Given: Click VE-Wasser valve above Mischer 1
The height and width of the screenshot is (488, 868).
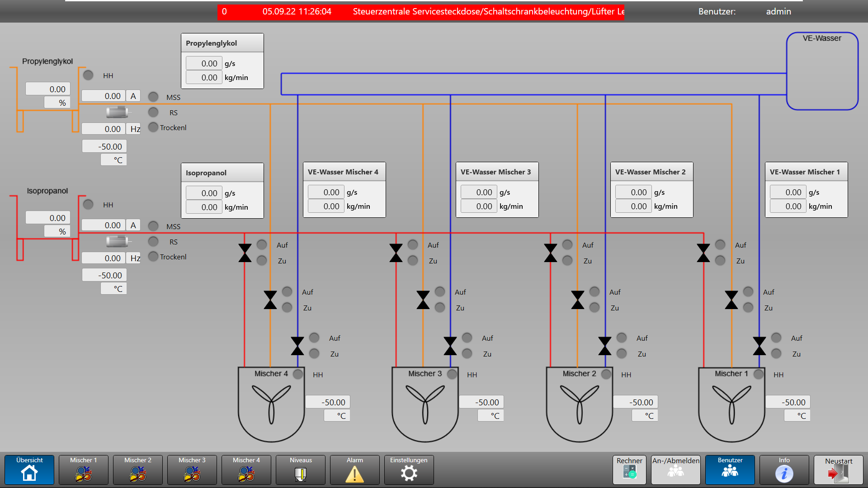Looking at the screenshot, I should click(759, 346).
